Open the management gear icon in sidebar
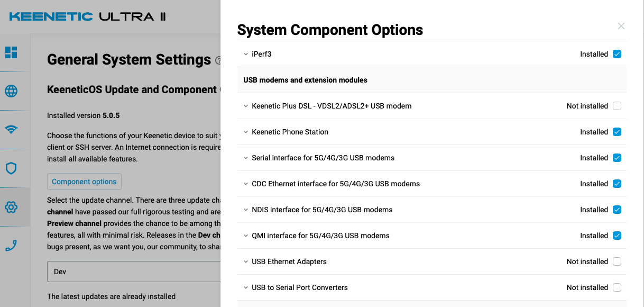 [x=11, y=207]
